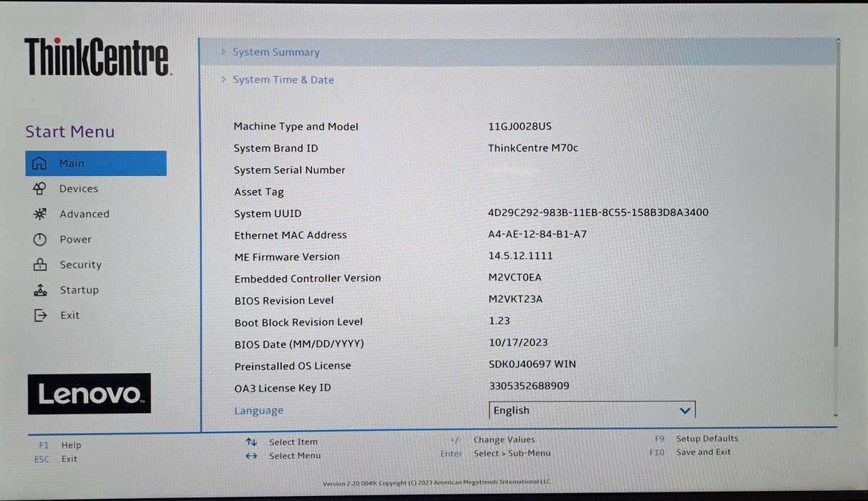
Task: Click ESC Exit hint
Action: pyautogui.click(x=56, y=459)
